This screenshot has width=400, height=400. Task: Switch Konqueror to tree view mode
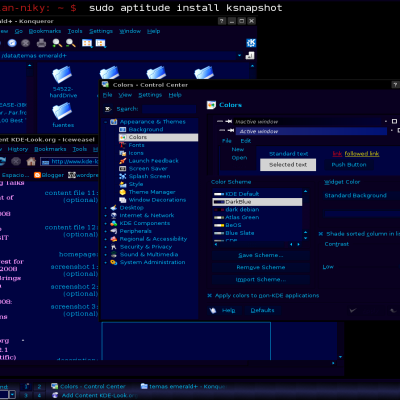coord(100,43)
